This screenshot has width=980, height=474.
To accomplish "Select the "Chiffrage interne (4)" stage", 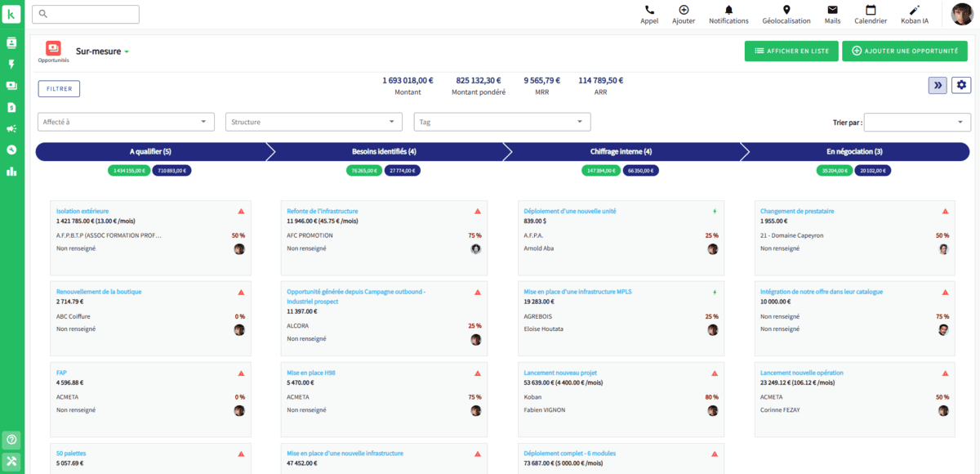I will [621, 152].
